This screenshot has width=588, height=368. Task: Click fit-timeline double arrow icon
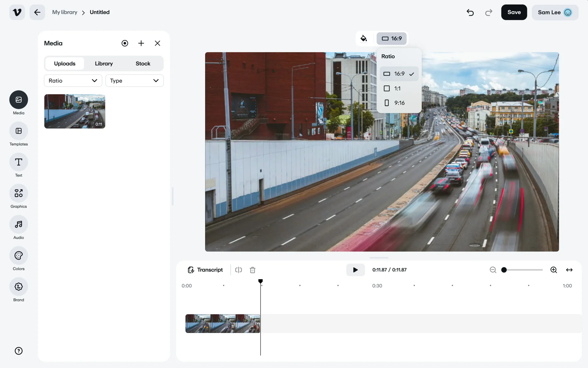click(569, 270)
